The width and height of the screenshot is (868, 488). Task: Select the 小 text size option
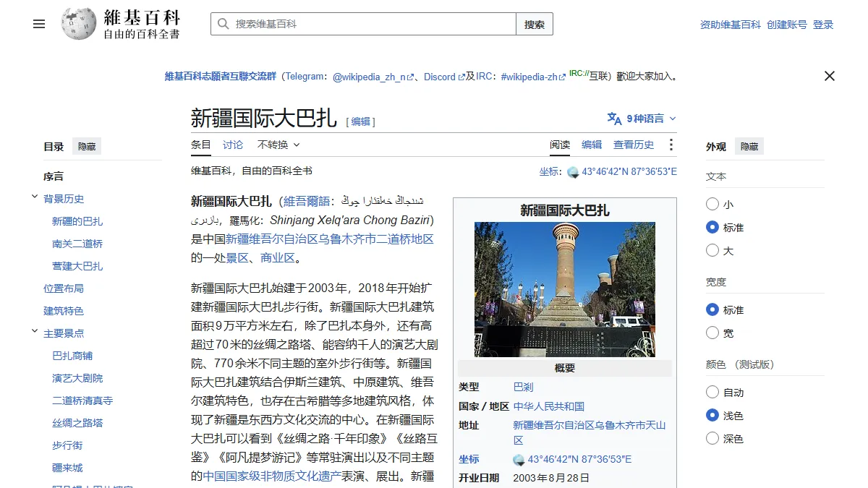[712, 205]
